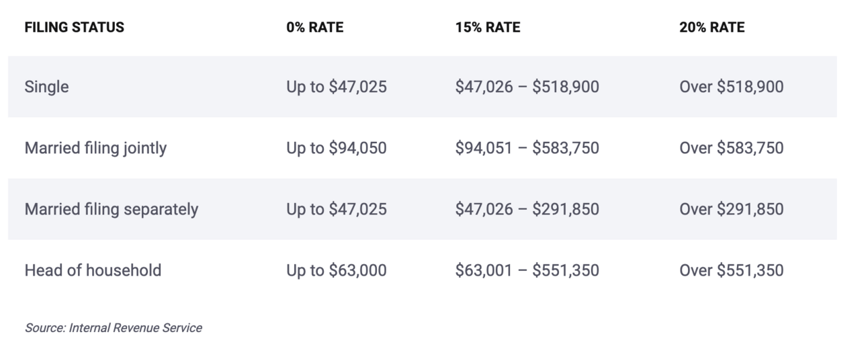Select the Married filing jointly cell

coord(95,148)
